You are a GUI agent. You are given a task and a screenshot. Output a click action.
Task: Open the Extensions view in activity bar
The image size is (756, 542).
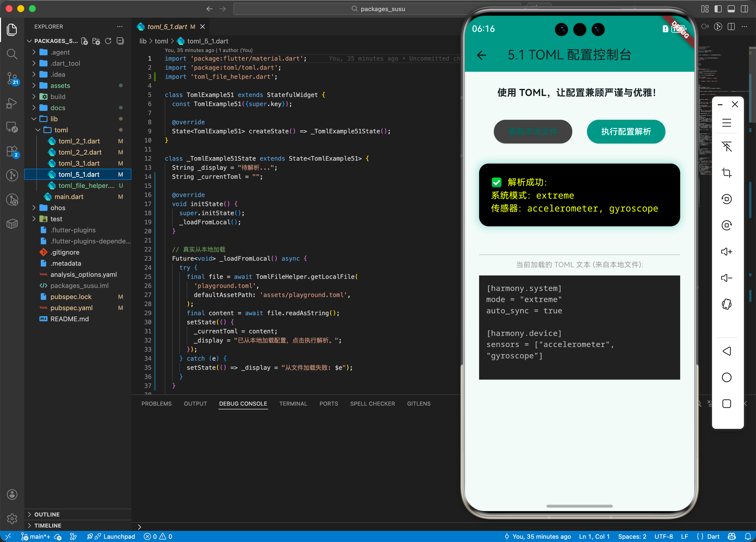(x=12, y=152)
